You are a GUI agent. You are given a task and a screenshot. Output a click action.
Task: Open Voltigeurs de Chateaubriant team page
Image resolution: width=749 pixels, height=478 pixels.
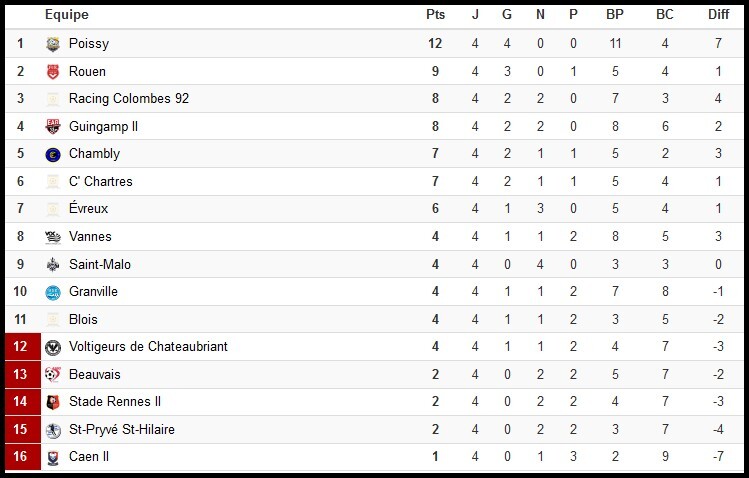148,347
